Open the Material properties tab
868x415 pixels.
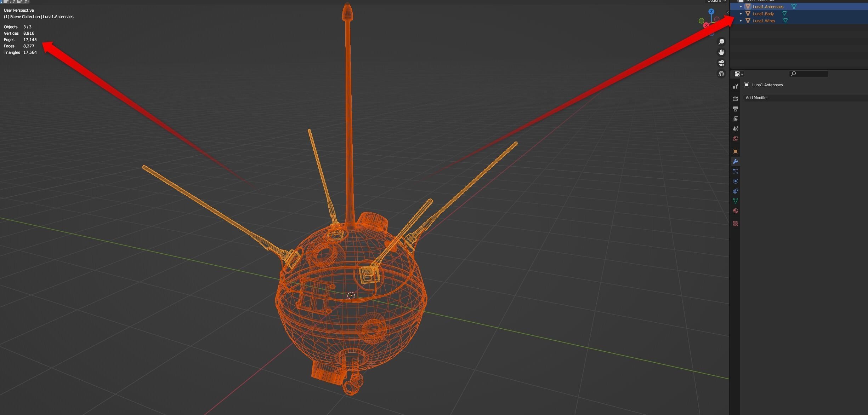point(736,211)
